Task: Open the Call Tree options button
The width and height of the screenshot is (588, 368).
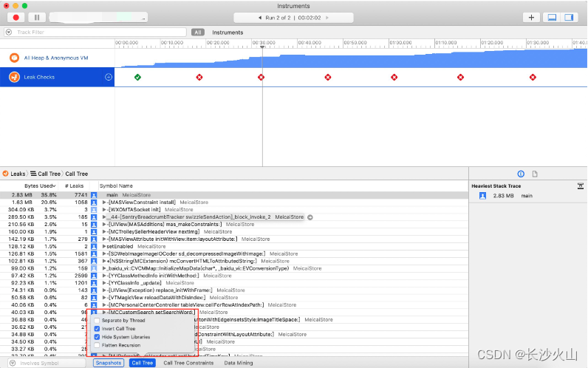Action: 142,363
